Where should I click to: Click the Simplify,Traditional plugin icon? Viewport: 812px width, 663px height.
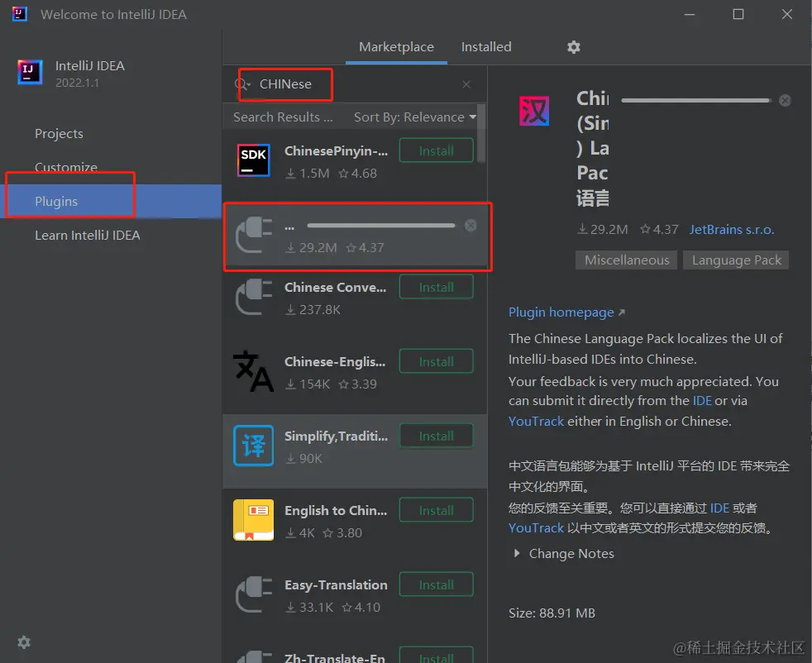(x=253, y=446)
